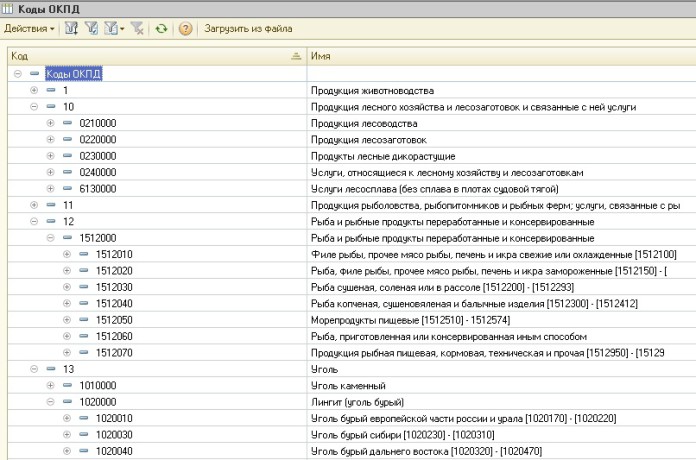Screen dimensions: 696x460
Task: Expand the 1020030 node
Action: pyautogui.click(x=67, y=435)
